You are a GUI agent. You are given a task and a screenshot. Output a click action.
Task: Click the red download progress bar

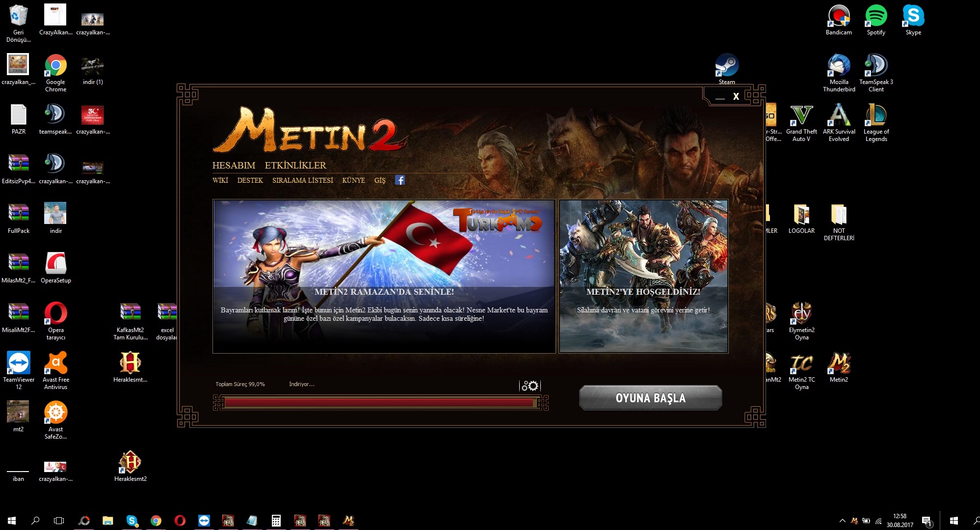(380, 403)
